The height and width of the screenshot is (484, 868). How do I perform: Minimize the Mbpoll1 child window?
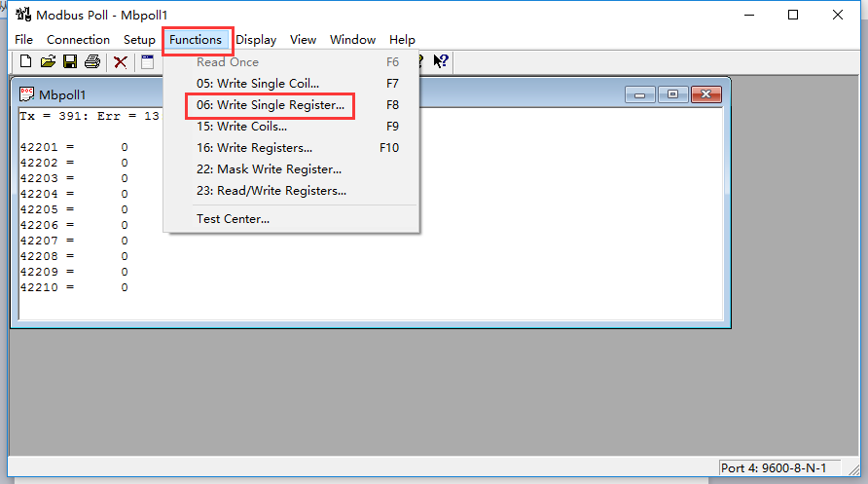640,94
